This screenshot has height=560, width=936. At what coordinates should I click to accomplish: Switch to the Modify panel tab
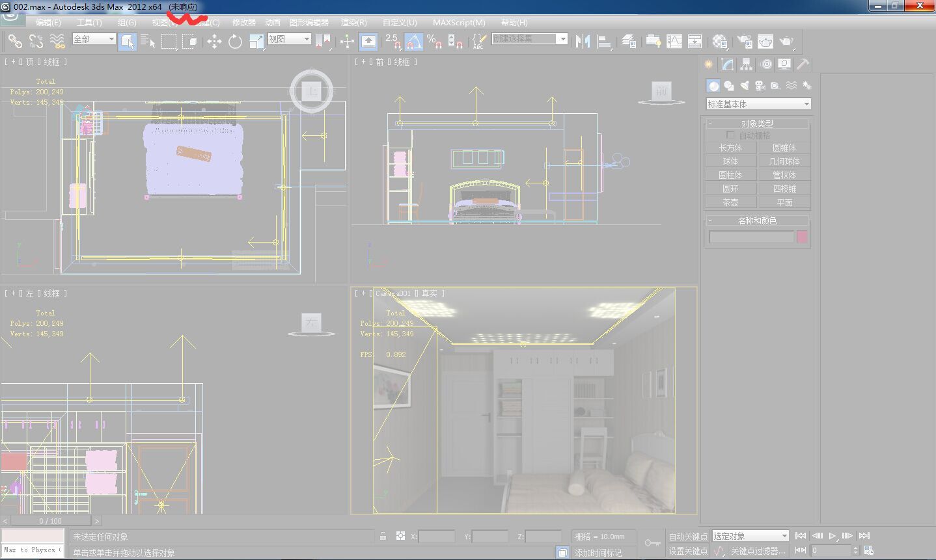(x=728, y=64)
